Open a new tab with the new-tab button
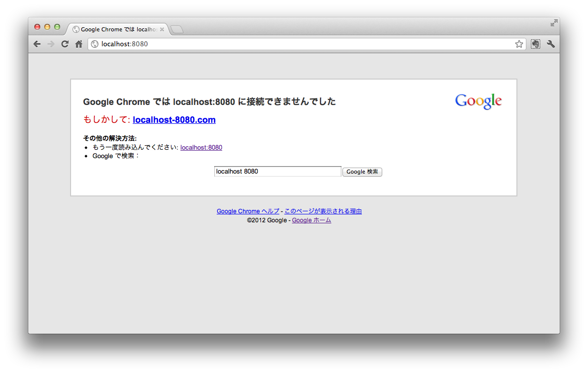Image resolution: width=588 pixels, height=373 pixels. click(177, 29)
